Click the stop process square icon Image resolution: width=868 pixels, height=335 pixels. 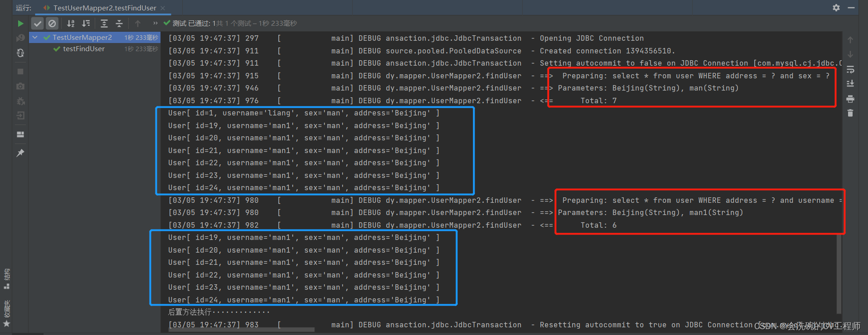coord(20,72)
